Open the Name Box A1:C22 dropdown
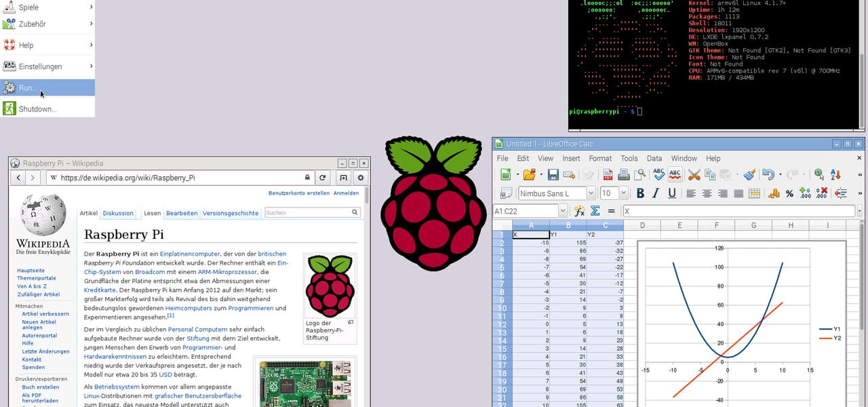Image resolution: width=868 pixels, height=407 pixels. [x=563, y=212]
